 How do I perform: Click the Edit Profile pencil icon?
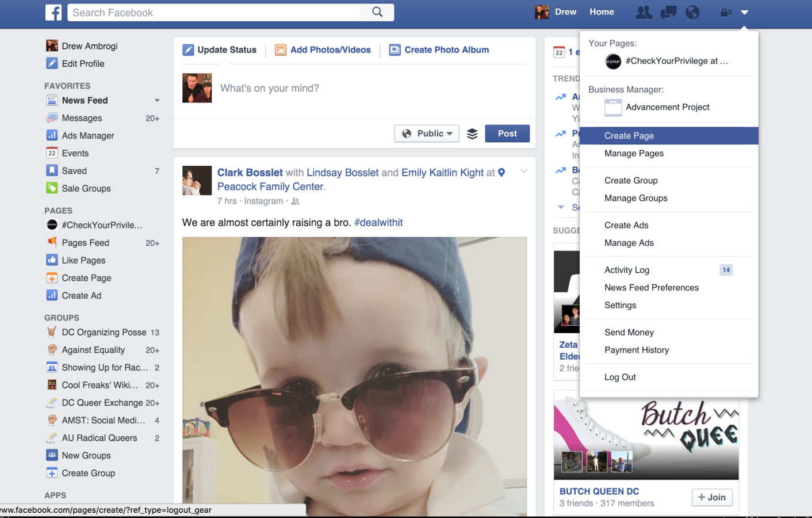tap(52, 63)
